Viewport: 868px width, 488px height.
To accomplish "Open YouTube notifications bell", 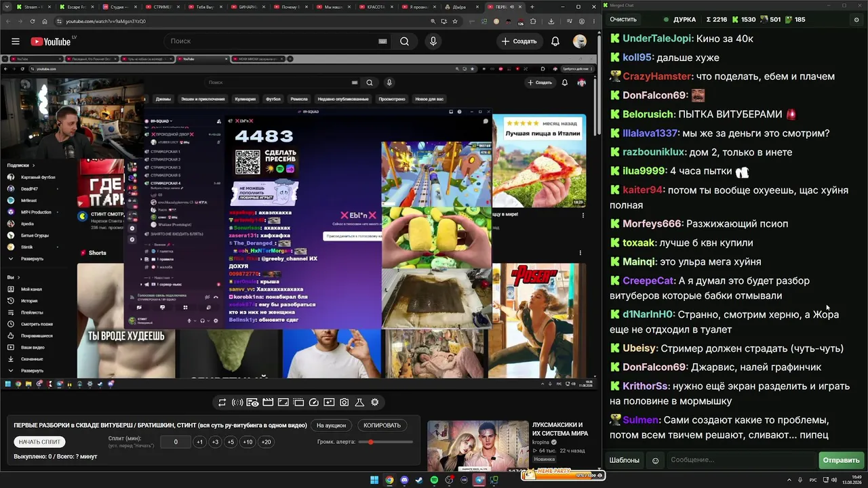I will tap(555, 41).
